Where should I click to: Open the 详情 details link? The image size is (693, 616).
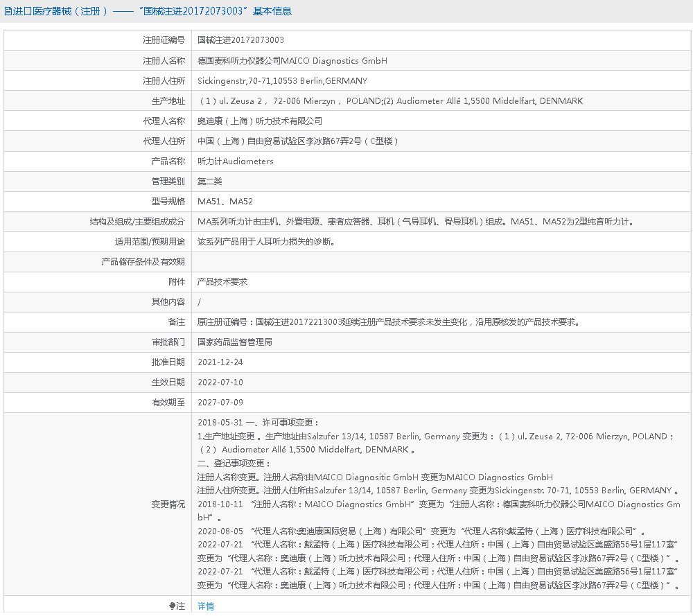206,606
